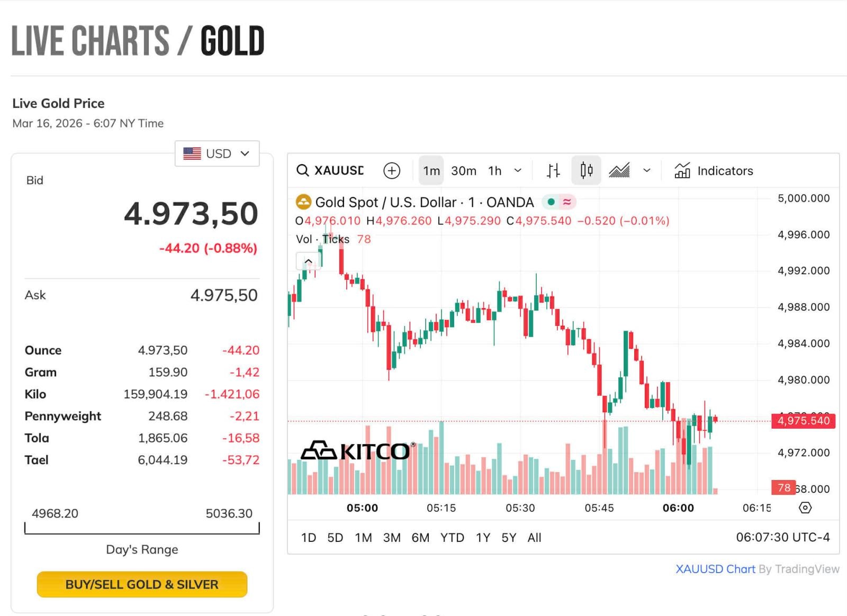Click the gold spot symbol logo
The height and width of the screenshot is (616, 847).
pyautogui.click(x=303, y=202)
